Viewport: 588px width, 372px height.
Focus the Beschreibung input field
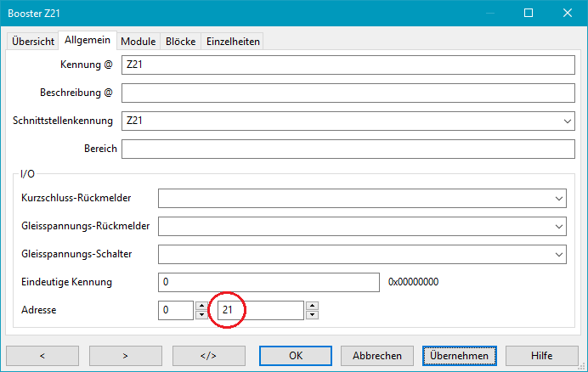348,93
